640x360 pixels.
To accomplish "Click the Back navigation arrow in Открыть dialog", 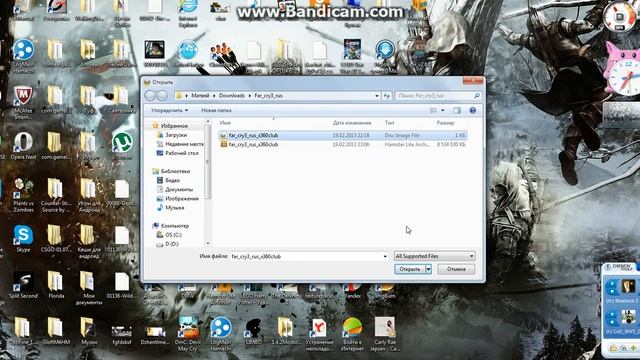I will [x=150, y=96].
